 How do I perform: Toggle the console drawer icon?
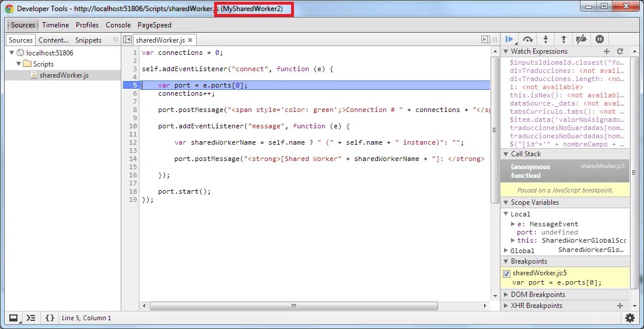coord(30,317)
